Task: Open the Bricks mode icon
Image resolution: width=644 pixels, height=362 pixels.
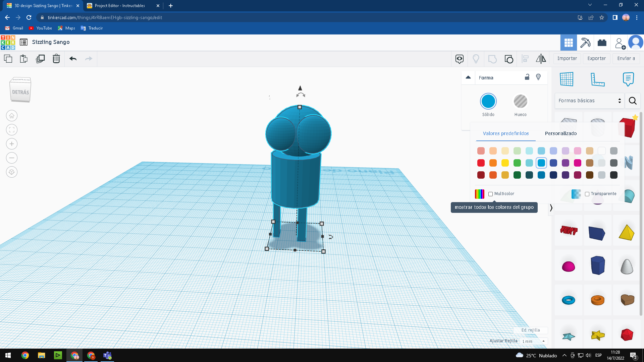Action: [x=602, y=43]
